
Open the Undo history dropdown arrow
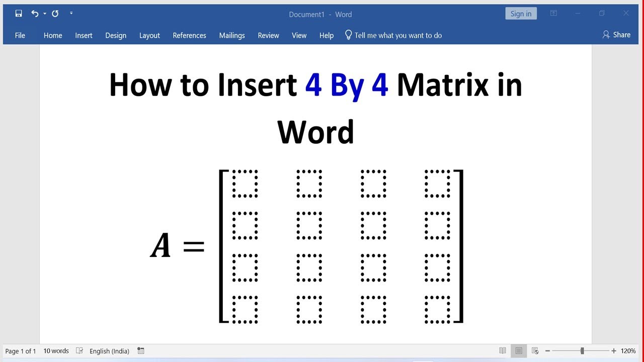click(44, 14)
